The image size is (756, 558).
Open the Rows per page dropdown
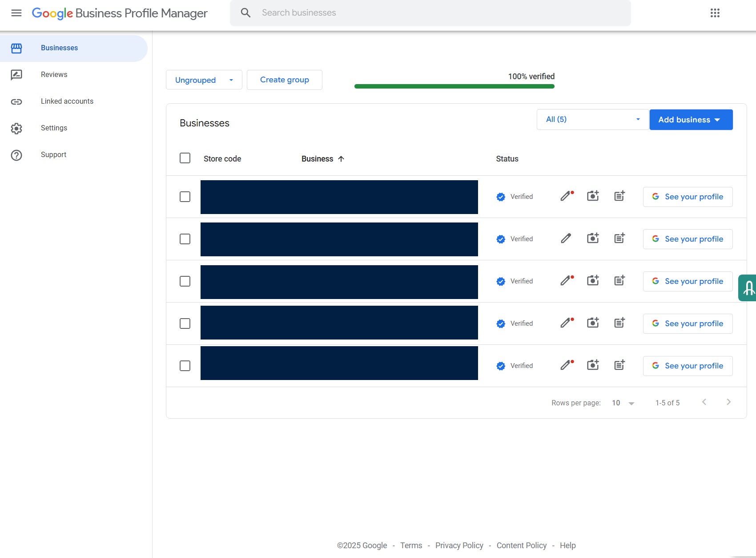pyautogui.click(x=623, y=403)
